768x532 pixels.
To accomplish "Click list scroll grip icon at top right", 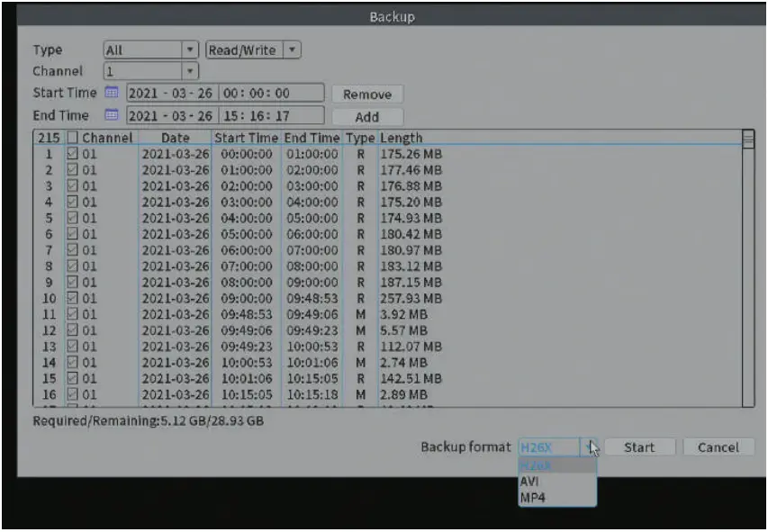I will click(x=748, y=139).
